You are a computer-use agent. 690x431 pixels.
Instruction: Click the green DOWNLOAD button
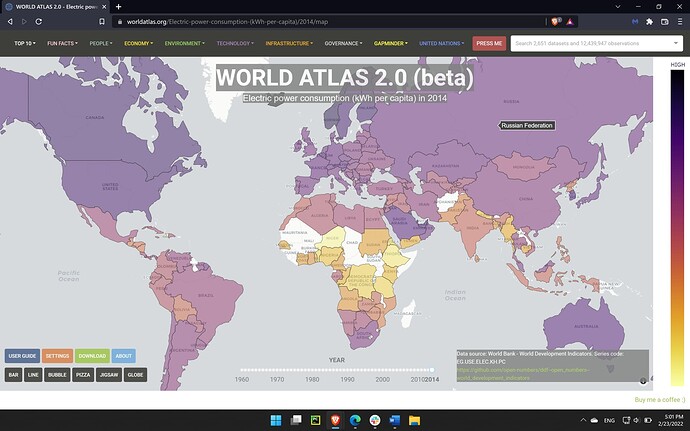pos(92,356)
